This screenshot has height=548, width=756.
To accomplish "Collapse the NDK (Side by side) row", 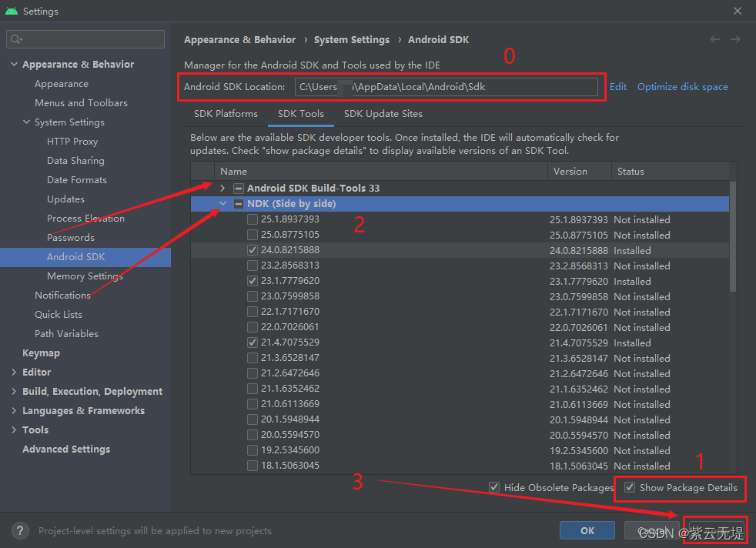I will pos(222,204).
